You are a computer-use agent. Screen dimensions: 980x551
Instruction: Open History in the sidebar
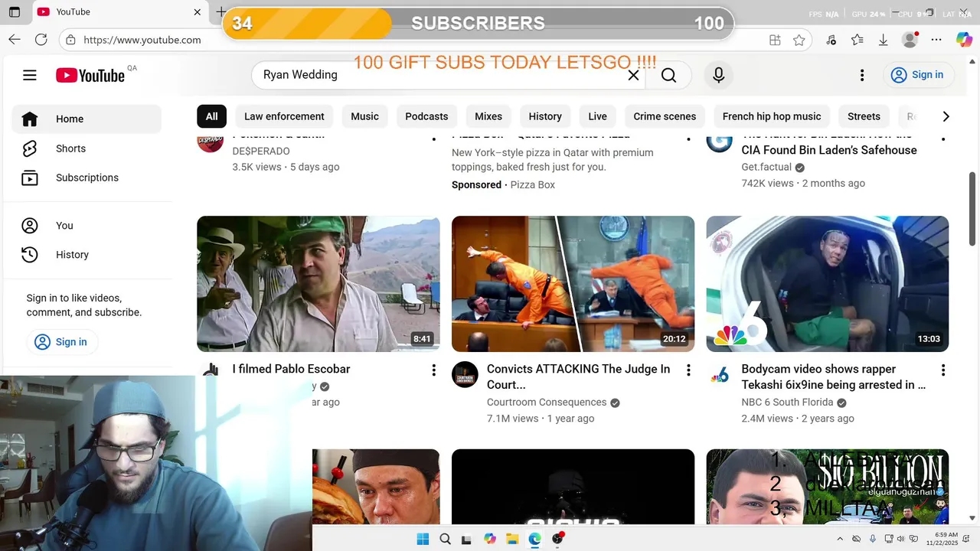(x=87, y=255)
